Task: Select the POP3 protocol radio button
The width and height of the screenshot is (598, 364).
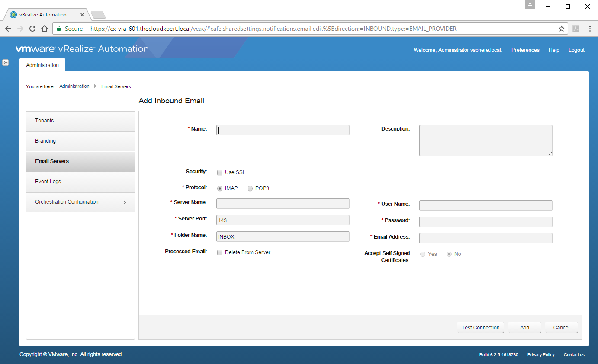Action: click(x=250, y=188)
